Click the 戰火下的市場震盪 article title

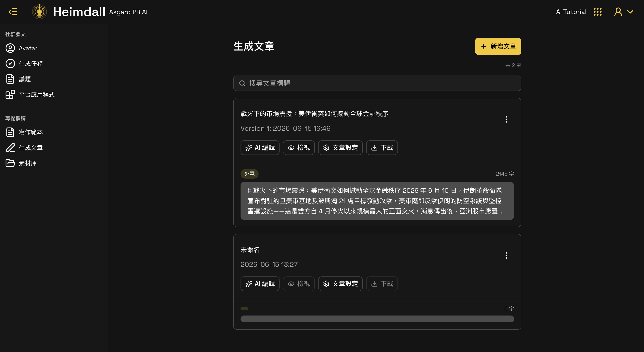click(314, 114)
